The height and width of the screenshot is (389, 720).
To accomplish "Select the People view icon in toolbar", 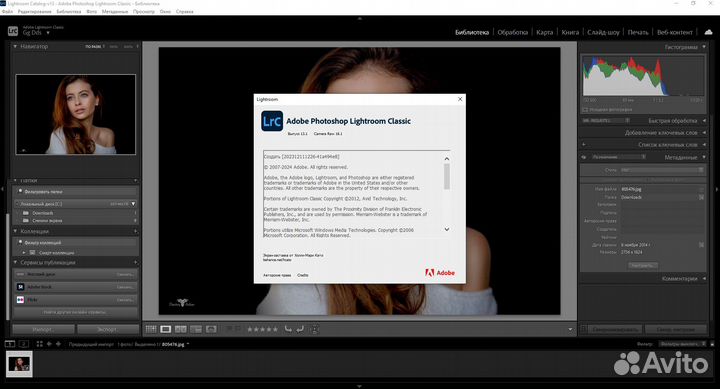I will (x=211, y=329).
